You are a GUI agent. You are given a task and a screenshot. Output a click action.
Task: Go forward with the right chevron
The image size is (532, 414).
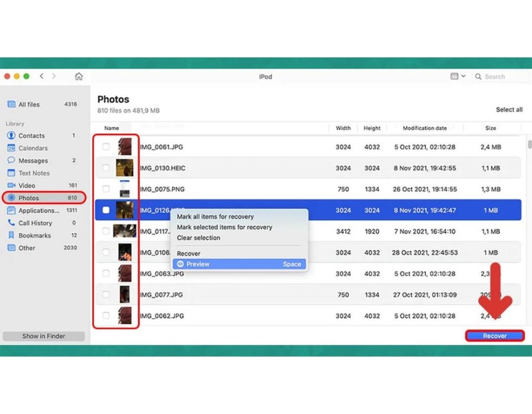click(54, 76)
